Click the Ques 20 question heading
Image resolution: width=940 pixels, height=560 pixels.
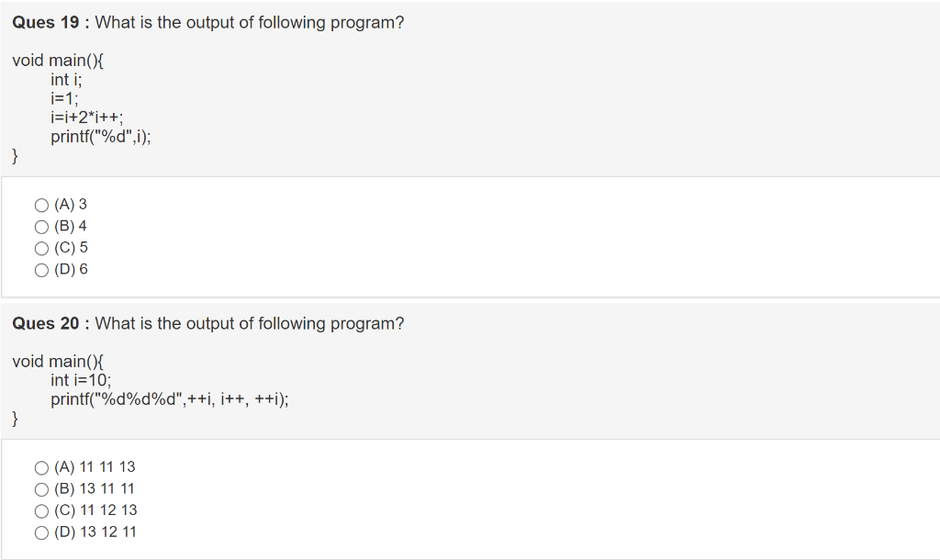click(x=208, y=323)
